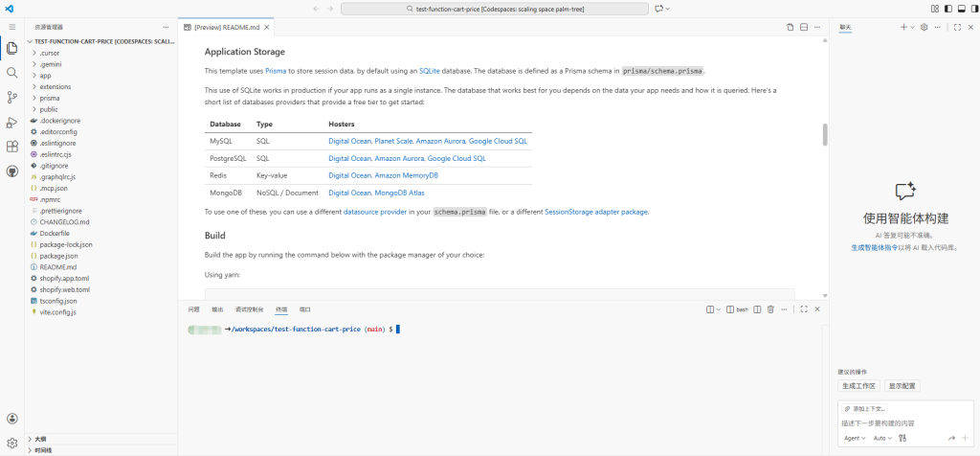Open the Auto model dropdown
980x456 pixels.
(x=883, y=438)
